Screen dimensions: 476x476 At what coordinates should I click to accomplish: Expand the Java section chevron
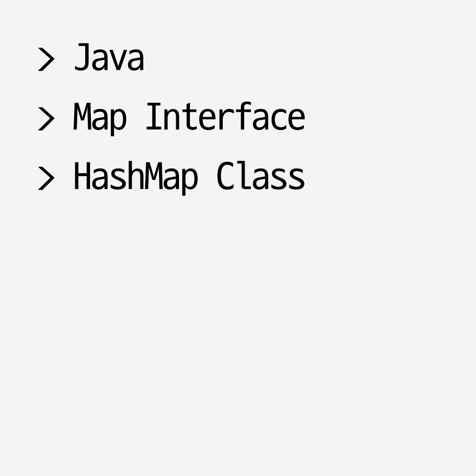pyautogui.click(x=47, y=59)
